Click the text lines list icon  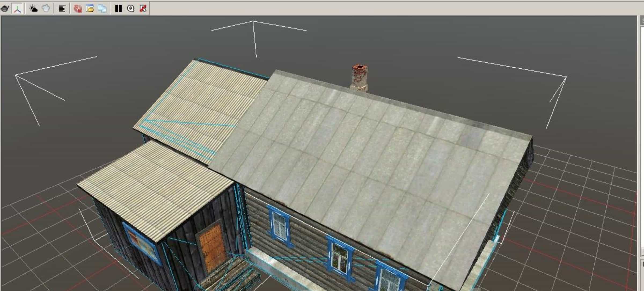tap(62, 9)
